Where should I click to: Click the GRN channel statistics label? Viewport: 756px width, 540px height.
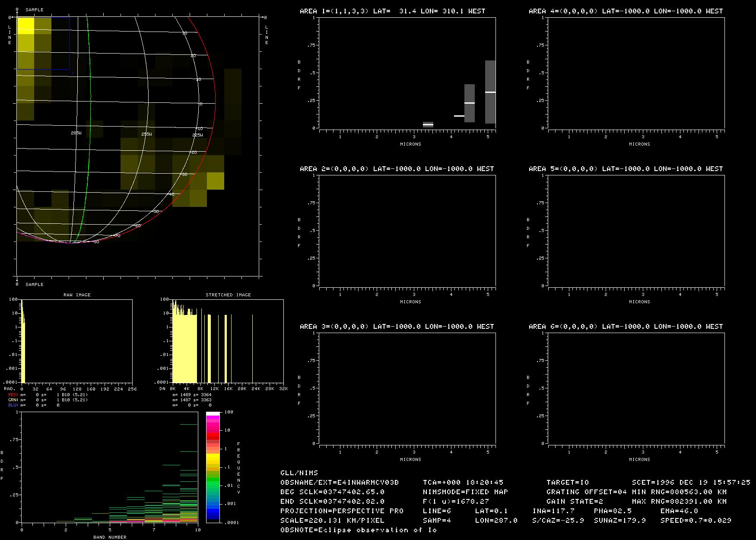pos(13,400)
